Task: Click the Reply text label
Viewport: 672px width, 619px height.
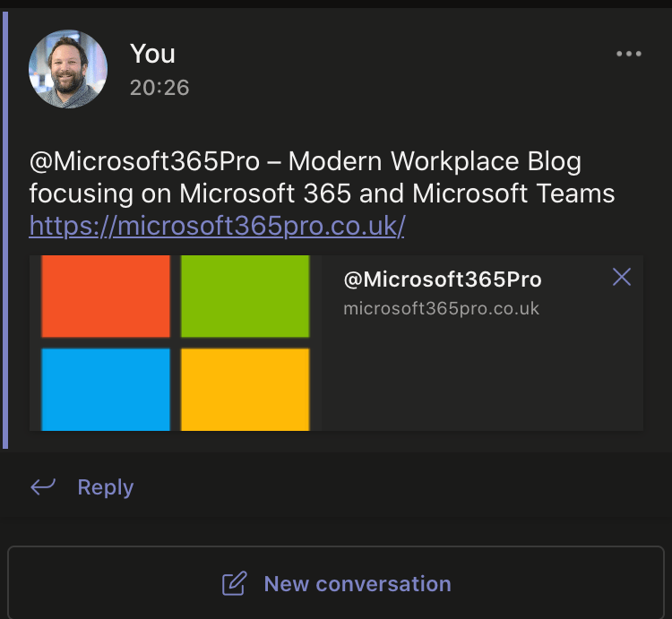Action: coord(105,487)
